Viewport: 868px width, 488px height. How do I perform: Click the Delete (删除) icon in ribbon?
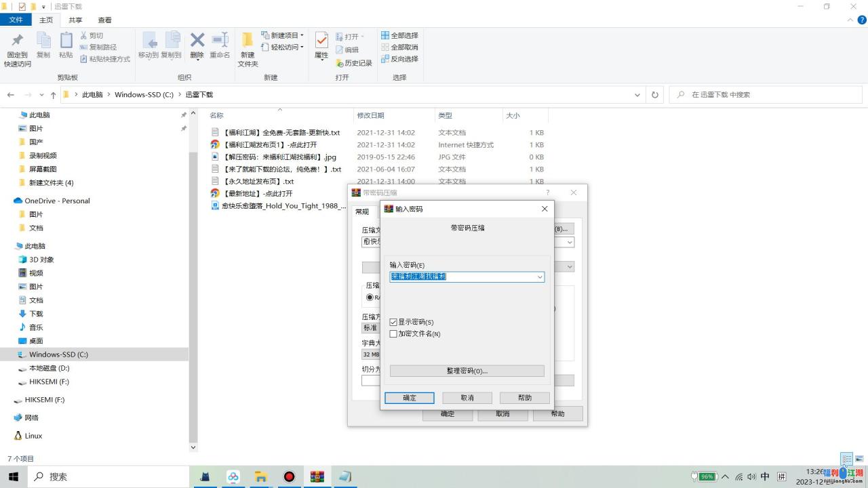click(197, 46)
